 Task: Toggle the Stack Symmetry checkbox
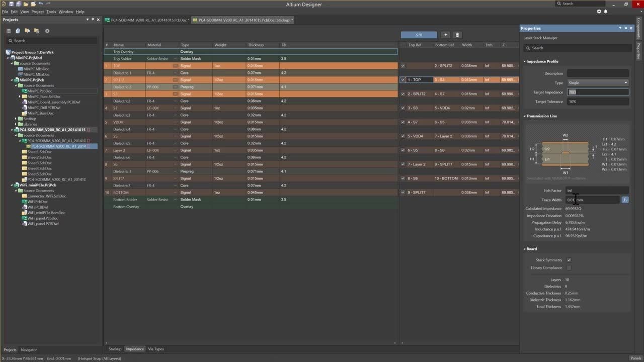(569, 260)
